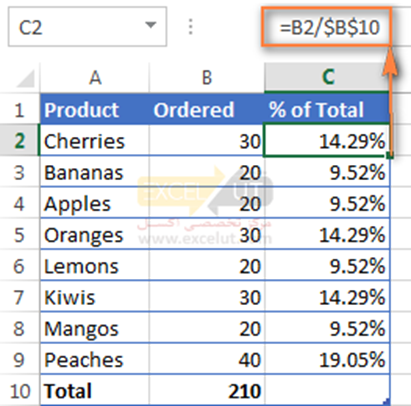The width and height of the screenshot is (411, 406).
Task: Open the Name Box dropdown arrow
Action: (151, 25)
